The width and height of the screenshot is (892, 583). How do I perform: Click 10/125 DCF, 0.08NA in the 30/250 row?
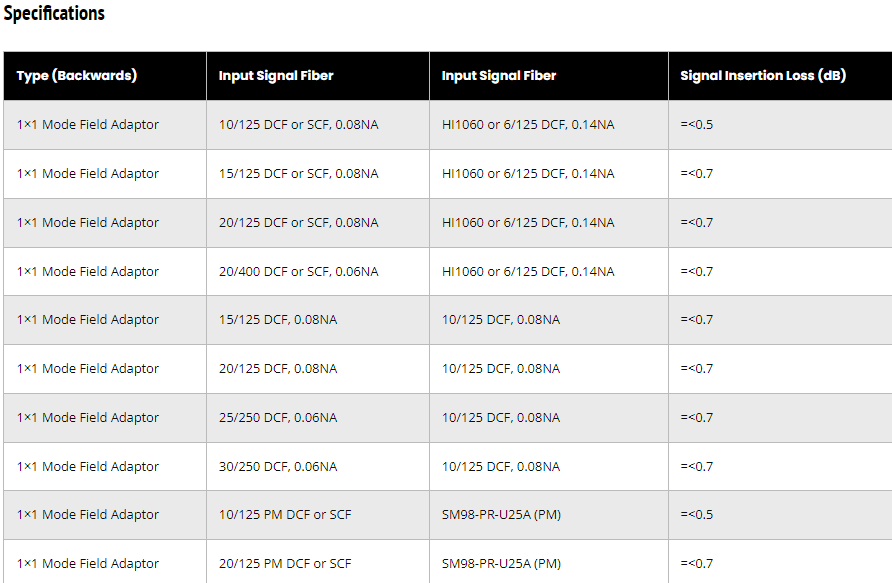pyautogui.click(x=501, y=467)
